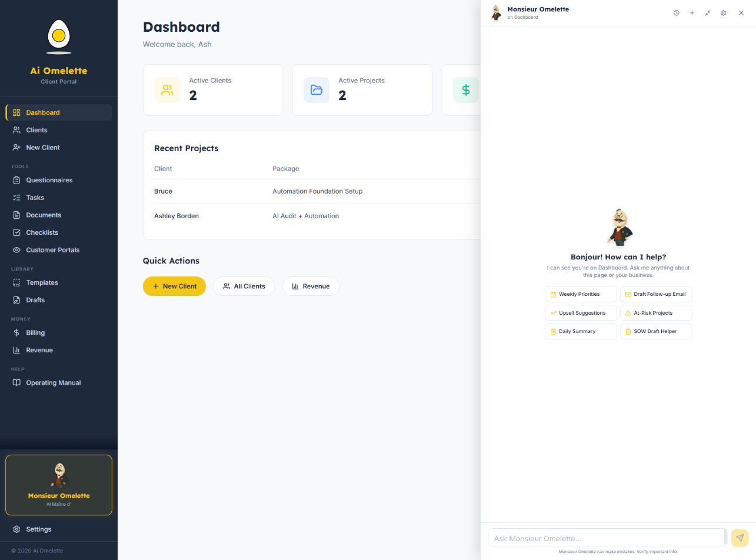Viewport: 756px width, 560px height.
Task: Click the Automation Foundation Setup package cell
Action: click(318, 191)
